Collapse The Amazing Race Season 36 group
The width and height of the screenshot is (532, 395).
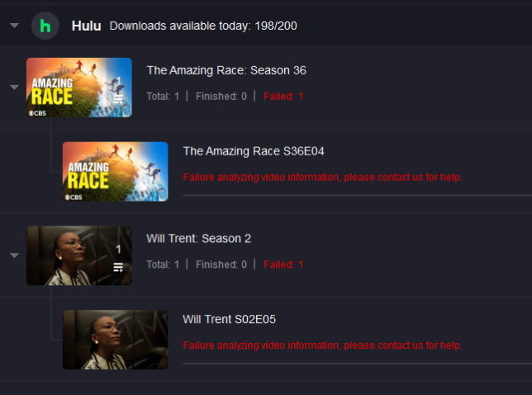pyautogui.click(x=14, y=88)
